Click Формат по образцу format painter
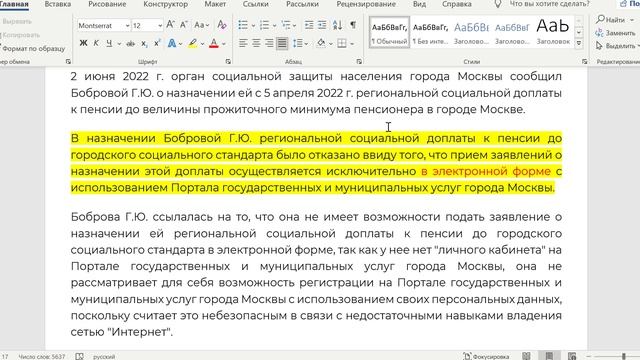This screenshot has width=640, height=360. pos(33,49)
